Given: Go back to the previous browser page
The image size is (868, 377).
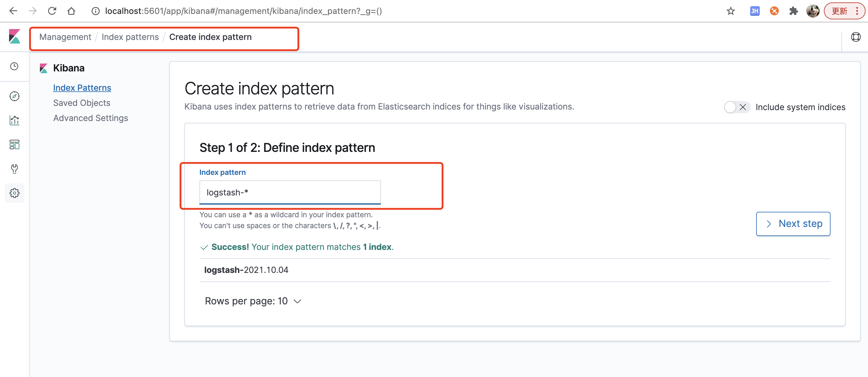Looking at the screenshot, I should [x=13, y=11].
